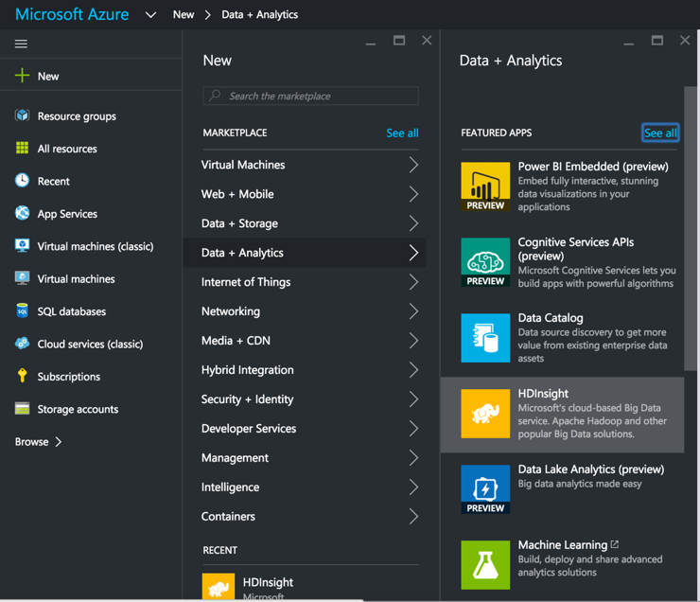Maximize the New blade
Viewport: 700px width, 602px height.
(x=399, y=41)
